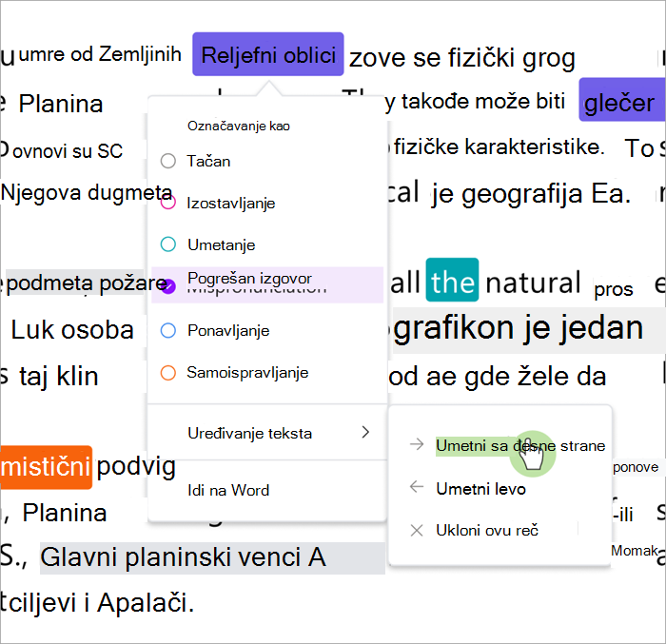The height and width of the screenshot is (644, 666).
Task: Click the text tciljevi i Apalači.
Action: tap(97, 603)
